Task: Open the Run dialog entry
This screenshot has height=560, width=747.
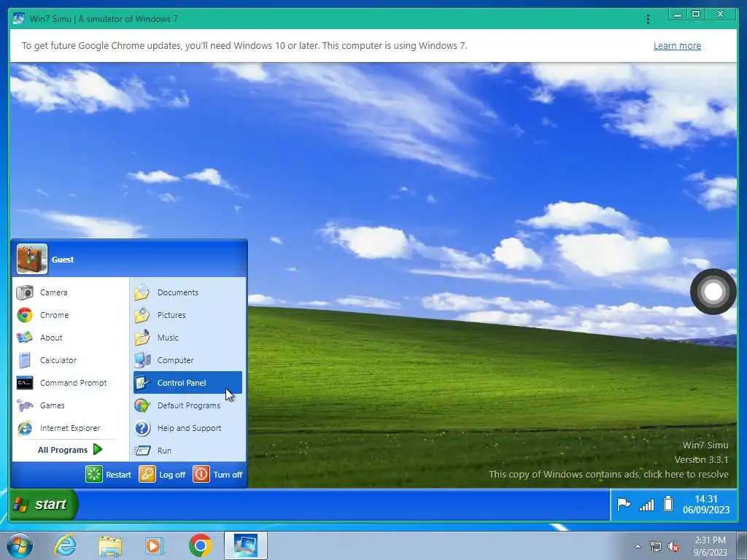Action: tap(187, 451)
